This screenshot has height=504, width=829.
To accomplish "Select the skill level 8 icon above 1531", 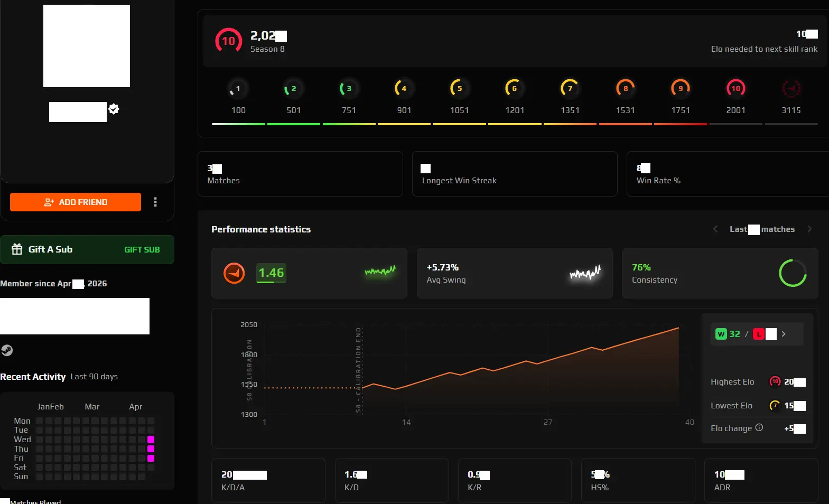I will tap(625, 88).
